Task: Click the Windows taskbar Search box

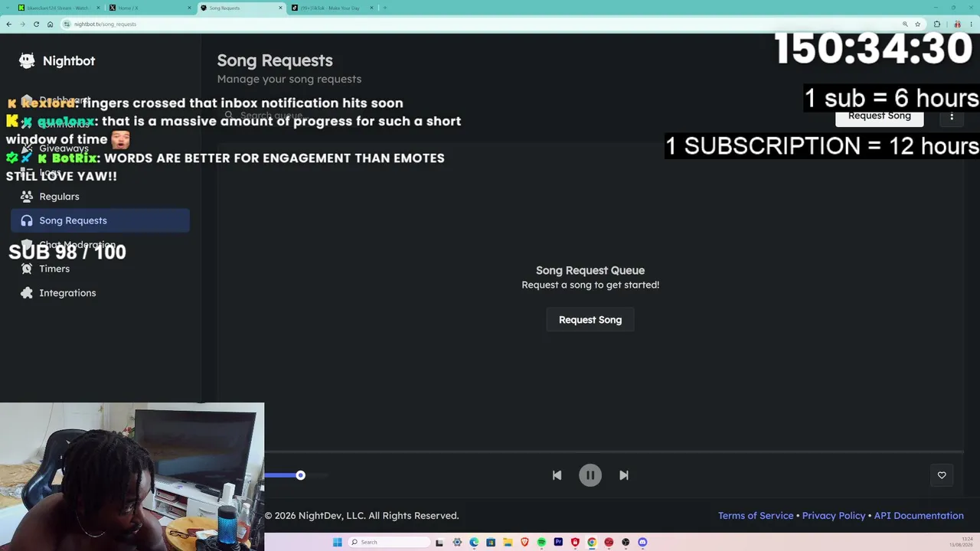Action: coord(387,543)
